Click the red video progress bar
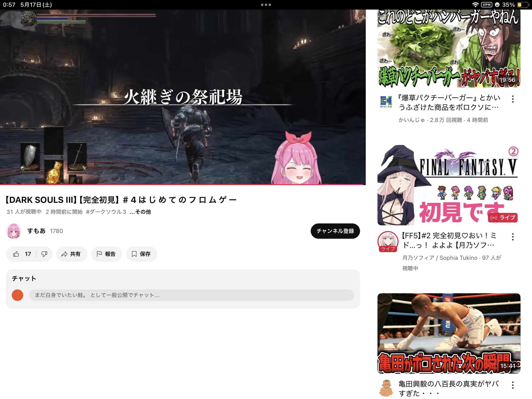Viewport: 532px width, 399px height. (x=182, y=184)
